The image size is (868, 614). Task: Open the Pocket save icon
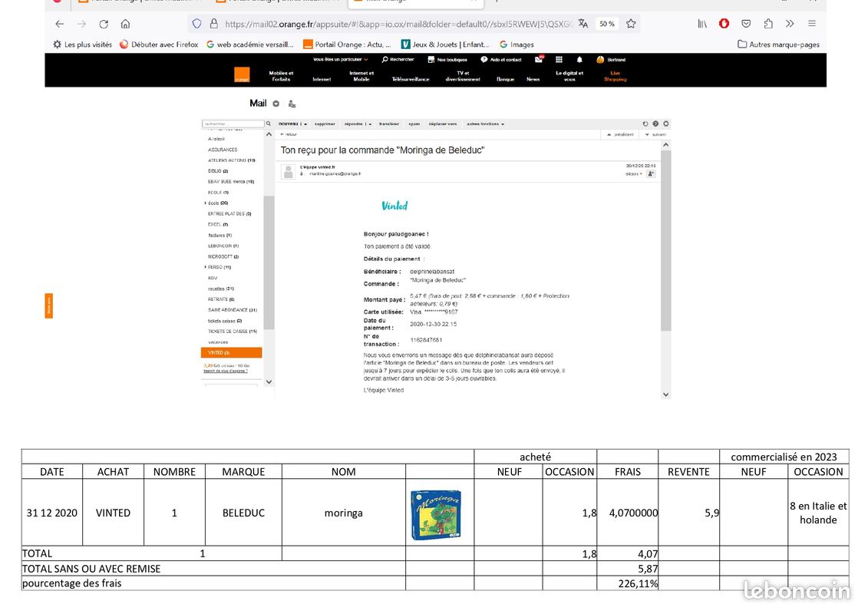(746, 23)
